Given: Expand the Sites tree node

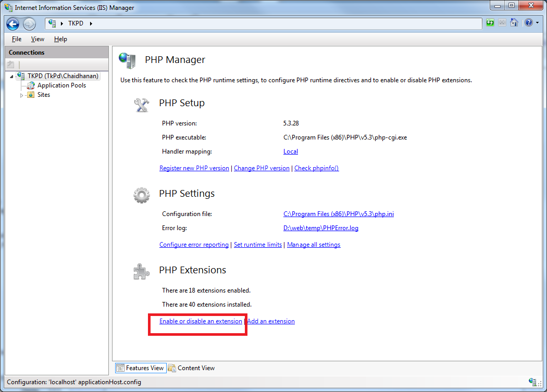Looking at the screenshot, I should [22, 95].
